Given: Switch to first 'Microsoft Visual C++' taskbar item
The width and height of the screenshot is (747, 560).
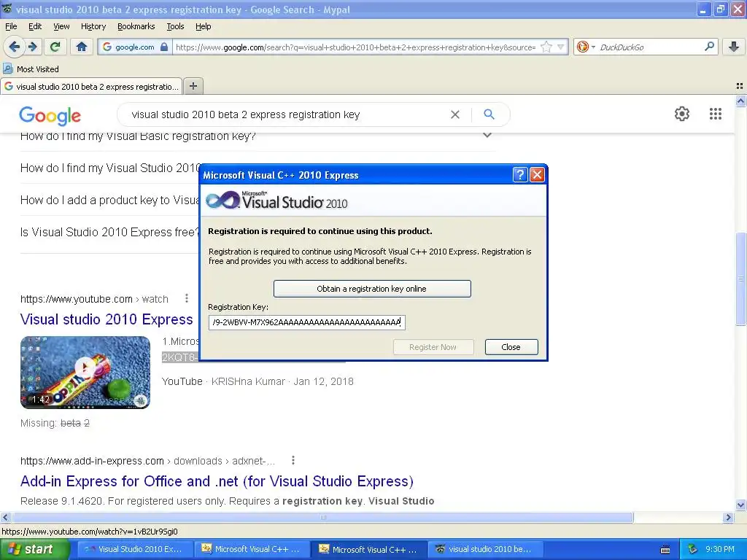Looking at the screenshot, I should (x=252, y=549).
